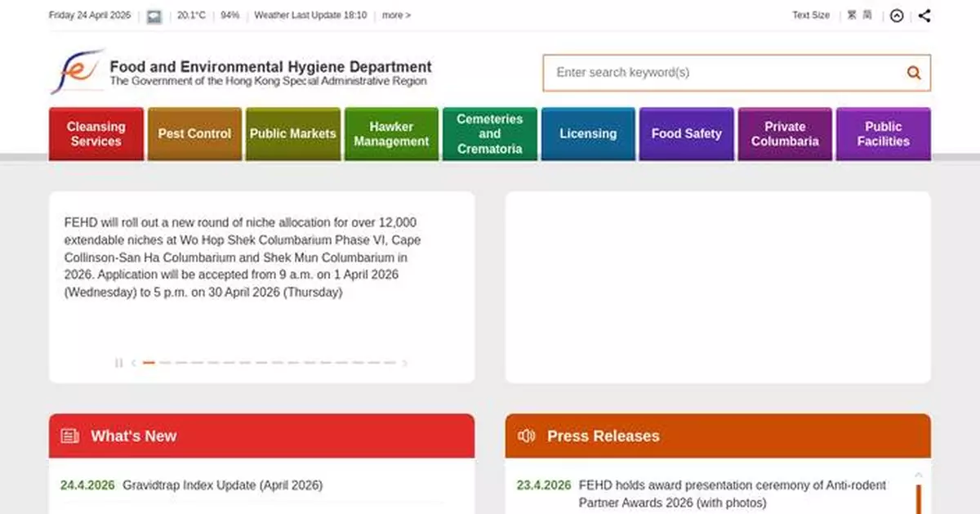
Task: Click the carousel previous arrow
Action: coord(133,363)
